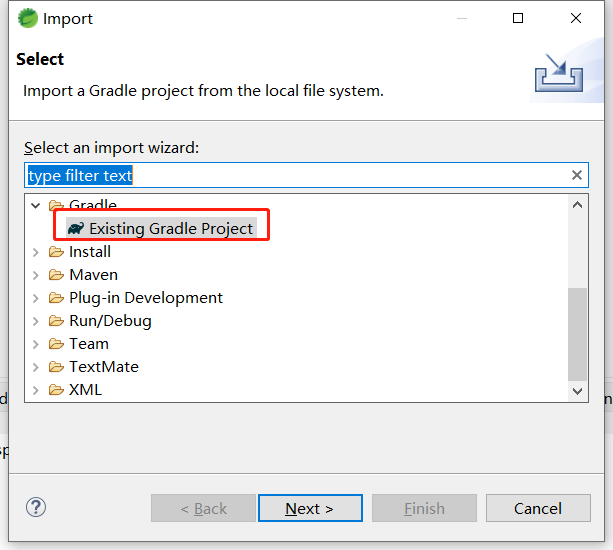
Task: Expand the Plug-in Development category
Action: click(36, 298)
